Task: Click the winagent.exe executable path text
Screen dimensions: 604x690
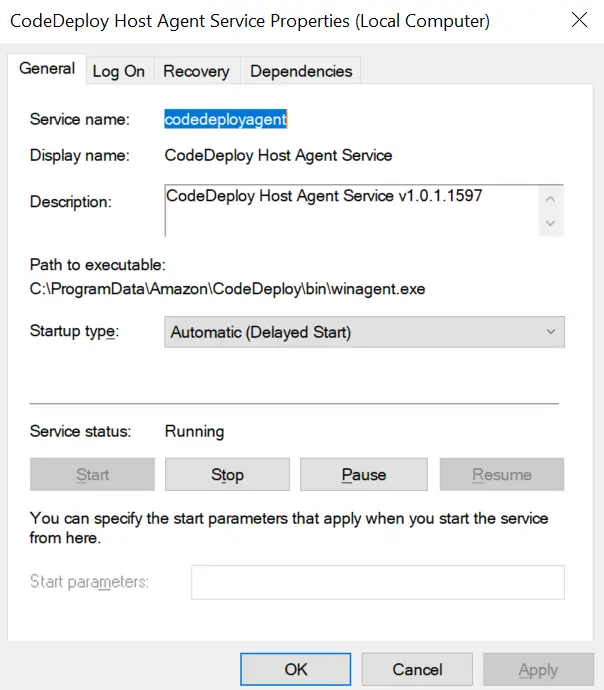Action: 227,289
